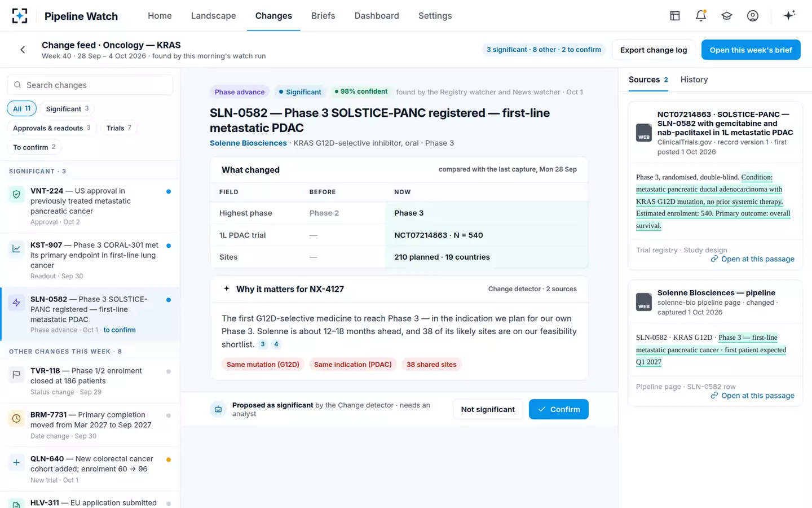Click the search magnifier icon
Viewport: 812px width, 508px height.
coord(18,85)
